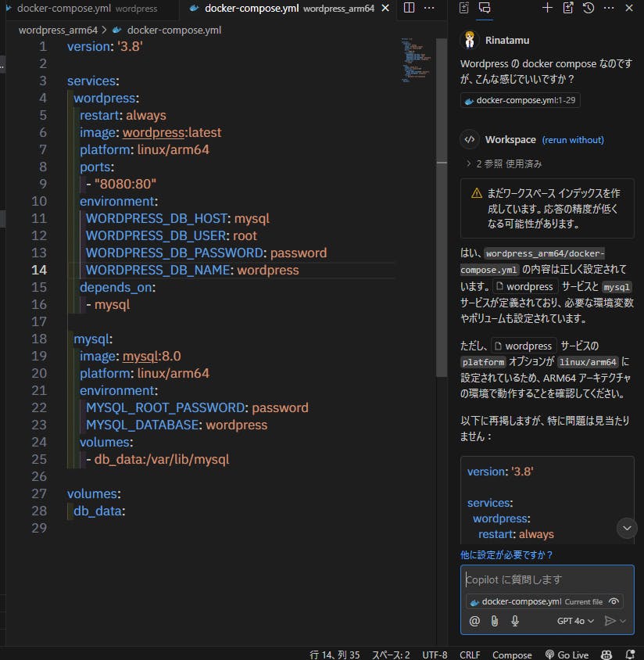
Task: Split the editor to the right
Action: tap(409, 8)
